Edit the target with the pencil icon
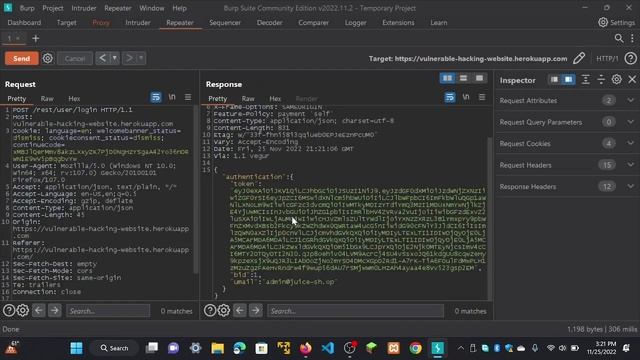The height and width of the screenshot is (360, 640). 579,58
